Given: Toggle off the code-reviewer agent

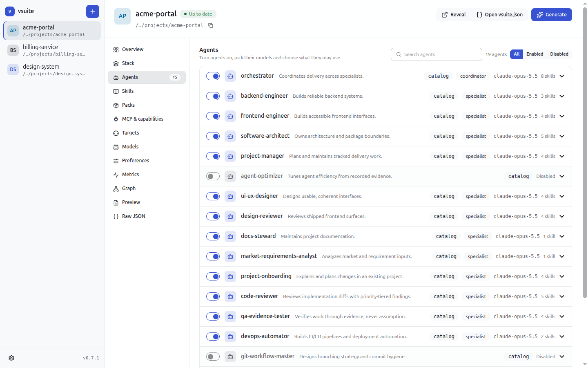Looking at the screenshot, I should tap(213, 296).
